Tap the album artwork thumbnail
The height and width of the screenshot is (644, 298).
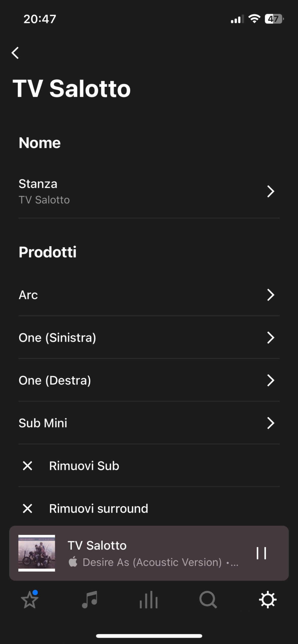tap(37, 553)
